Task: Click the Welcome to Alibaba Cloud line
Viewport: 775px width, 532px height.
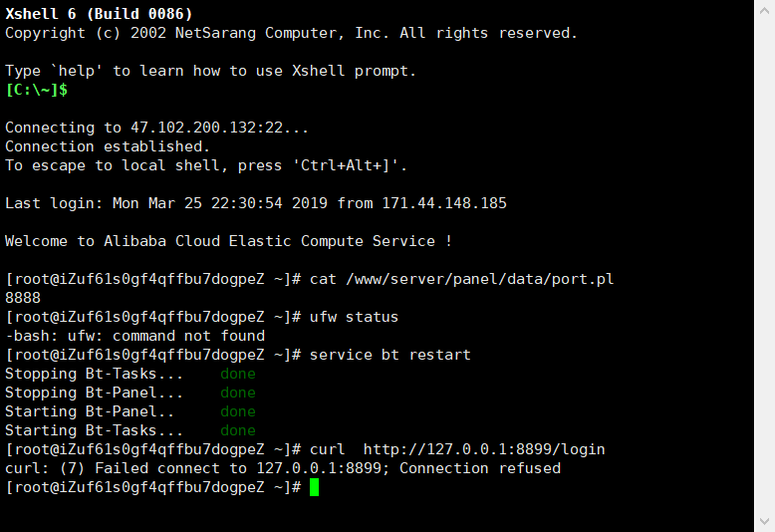Action: click(x=228, y=241)
